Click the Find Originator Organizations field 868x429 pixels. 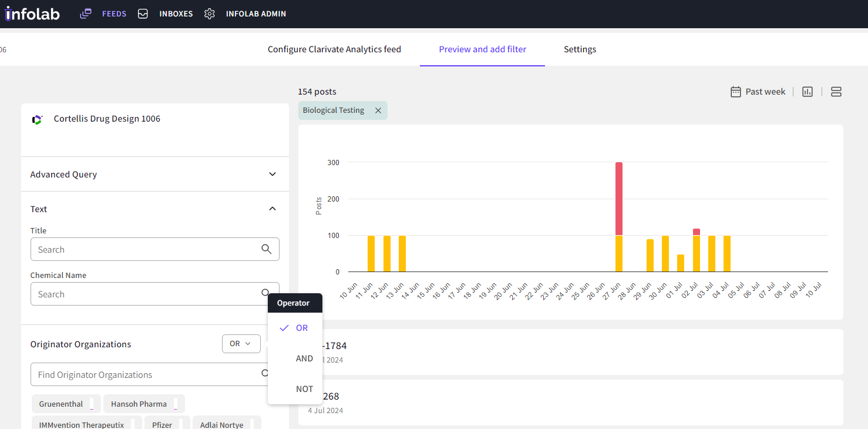tap(144, 374)
